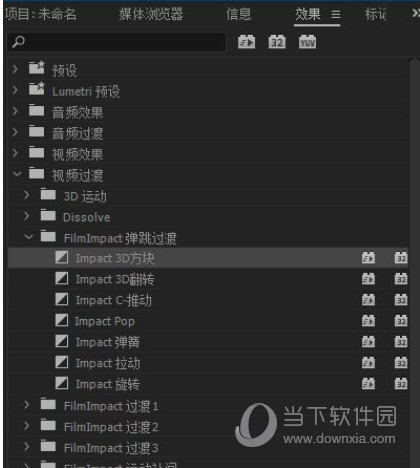The height and width of the screenshot is (468, 420).
Task: Toggle the YUV effects filter icon
Action: click(x=307, y=42)
